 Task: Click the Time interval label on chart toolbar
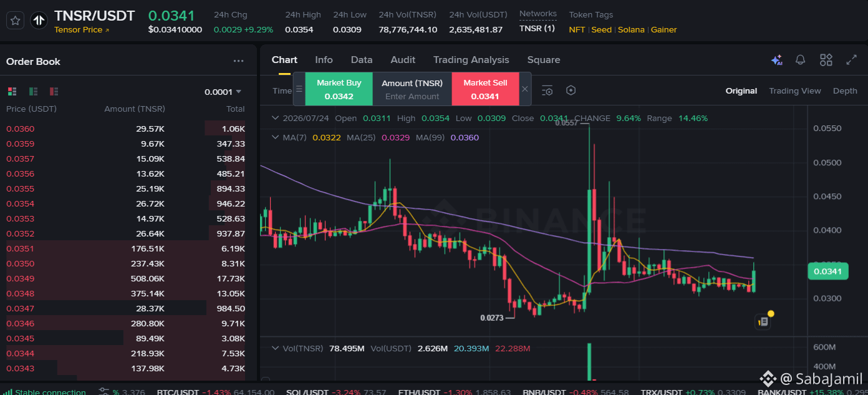pos(282,90)
